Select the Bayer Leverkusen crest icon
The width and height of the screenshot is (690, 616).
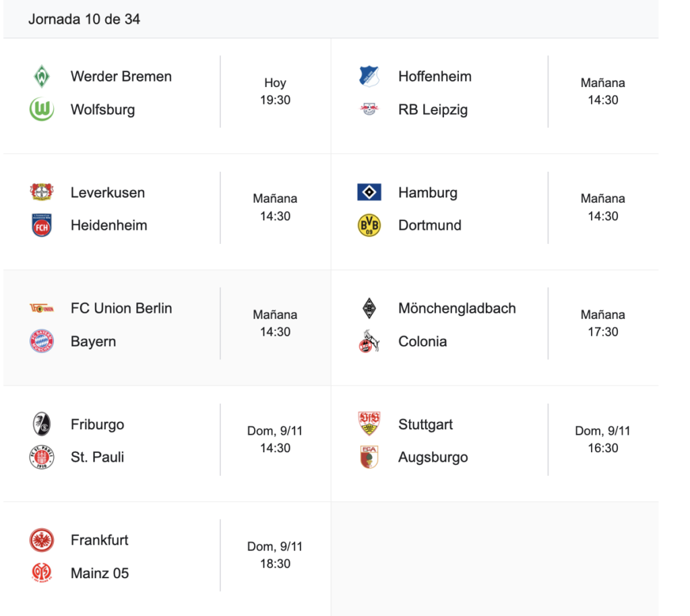[x=42, y=192]
